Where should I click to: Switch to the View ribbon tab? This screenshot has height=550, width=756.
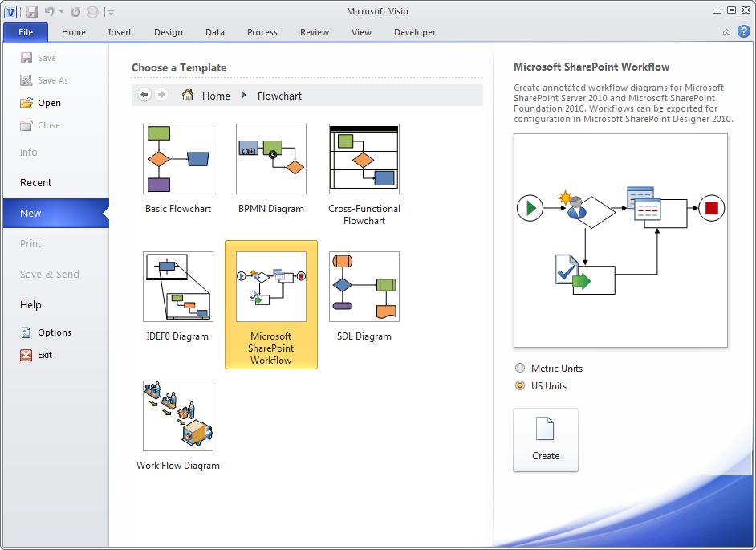[361, 32]
